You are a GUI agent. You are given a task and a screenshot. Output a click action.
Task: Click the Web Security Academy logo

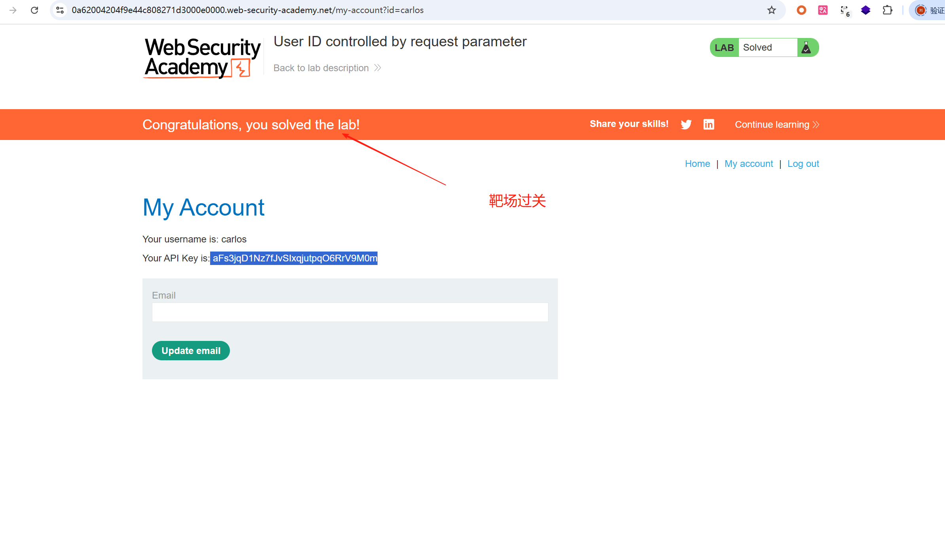[x=202, y=58]
